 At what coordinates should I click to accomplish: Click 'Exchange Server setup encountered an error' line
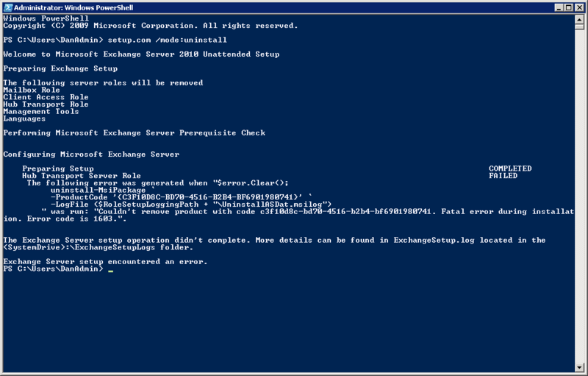click(x=105, y=261)
